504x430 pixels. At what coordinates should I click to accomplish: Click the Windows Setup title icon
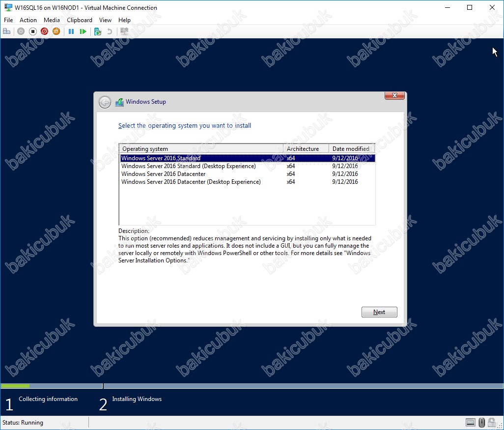(x=119, y=102)
